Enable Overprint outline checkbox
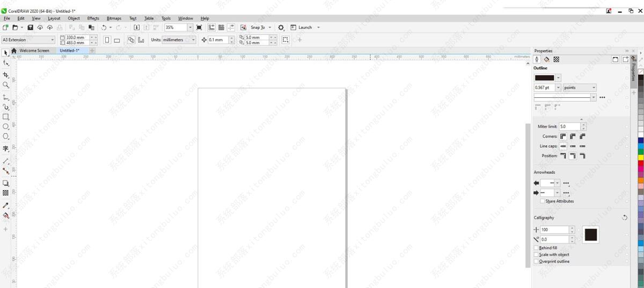 click(x=536, y=261)
